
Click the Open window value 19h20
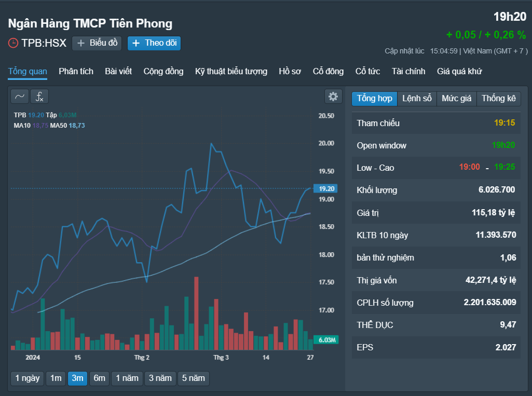pyautogui.click(x=503, y=145)
